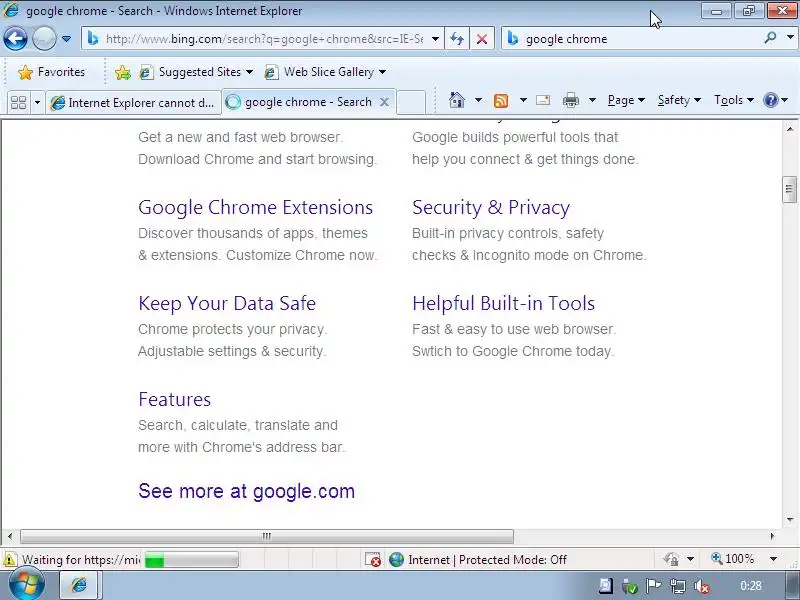Expand the RSS feeds dropdown arrow

click(523, 100)
